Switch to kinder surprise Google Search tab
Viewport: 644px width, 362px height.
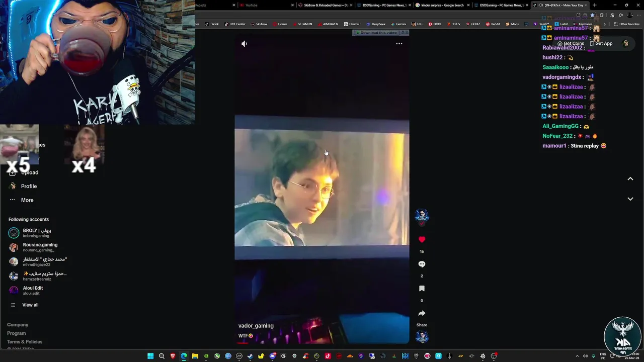(x=443, y=5)
